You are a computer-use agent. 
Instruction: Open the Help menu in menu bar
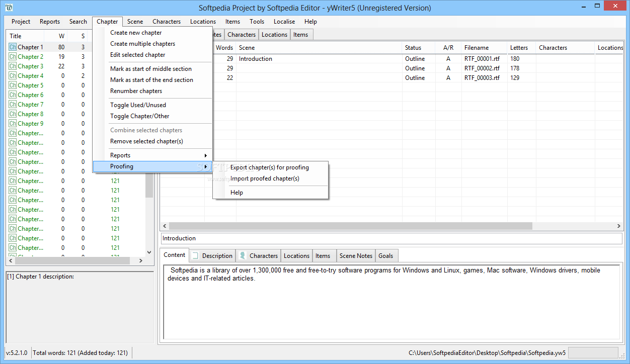click(x=310, y=22)
